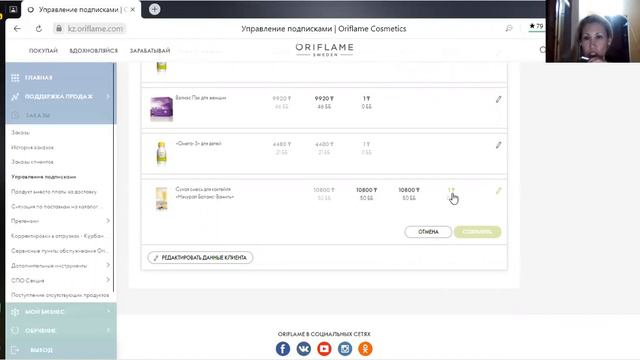The height and width of the screenshot is (360, 640).
Task: Click the Омега-3 для детей product name
Action: click(x=198, y=143)
